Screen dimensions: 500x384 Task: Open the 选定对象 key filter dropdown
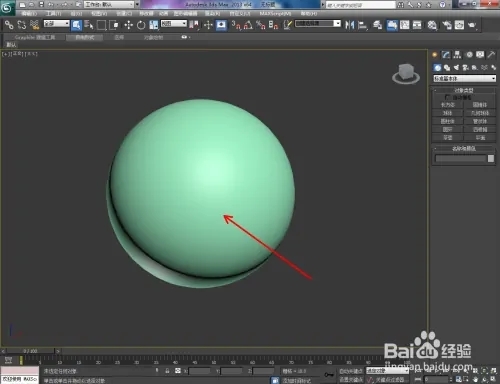(x=387, y=371)
